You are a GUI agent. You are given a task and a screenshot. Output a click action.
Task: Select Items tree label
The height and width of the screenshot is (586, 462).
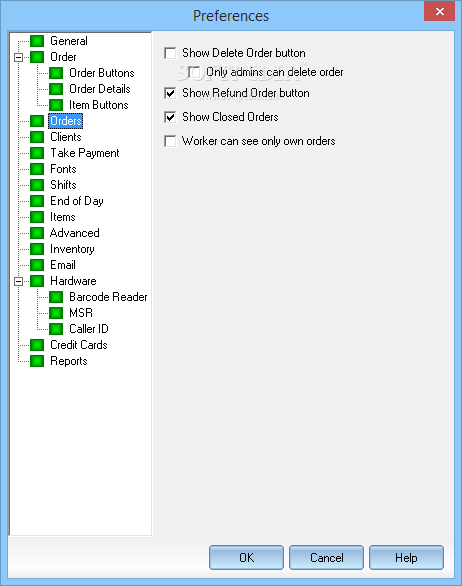click(x=63, y=217)
